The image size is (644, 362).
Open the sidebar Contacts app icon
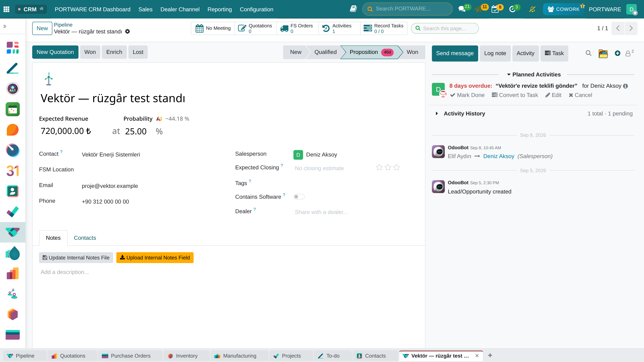click(12, 191)
